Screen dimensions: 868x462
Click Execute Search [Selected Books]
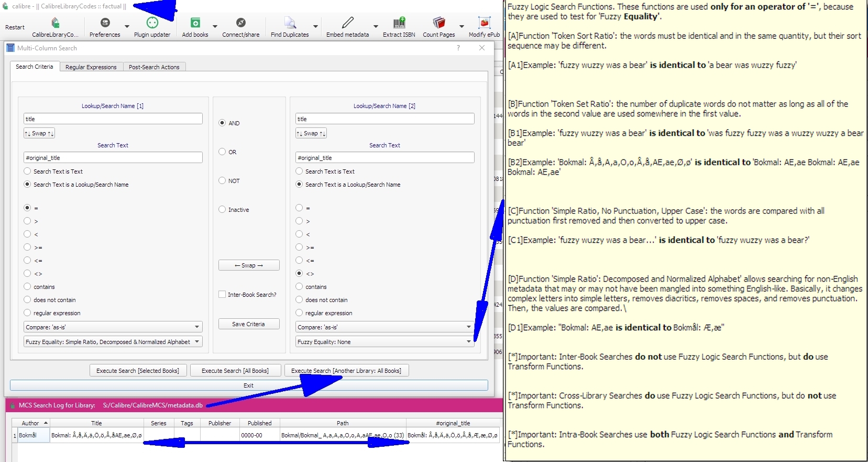click(x=138, y=371)
